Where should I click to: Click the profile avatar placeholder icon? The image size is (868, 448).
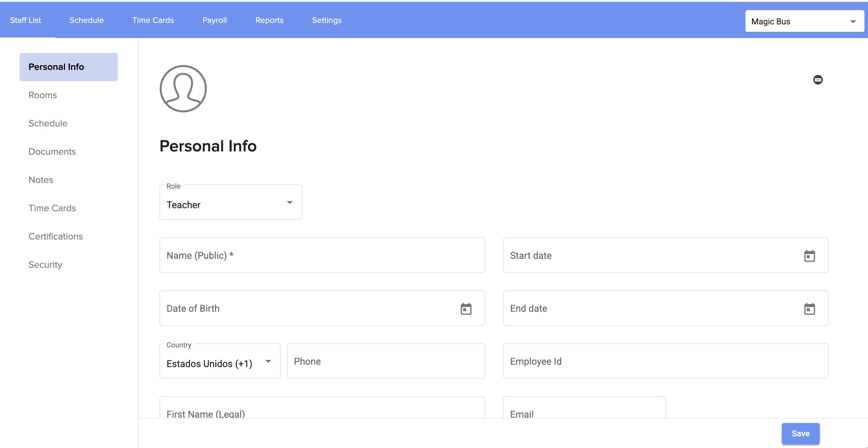[183, 89]
